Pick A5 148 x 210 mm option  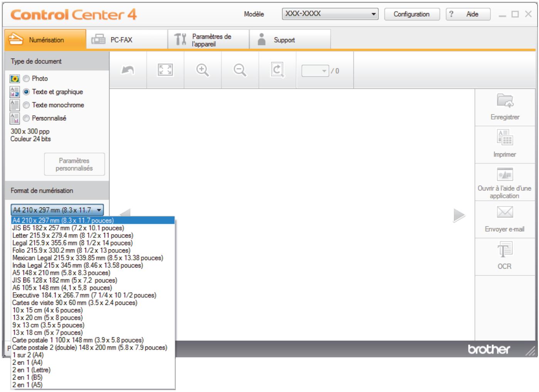[x=93, y=273]
